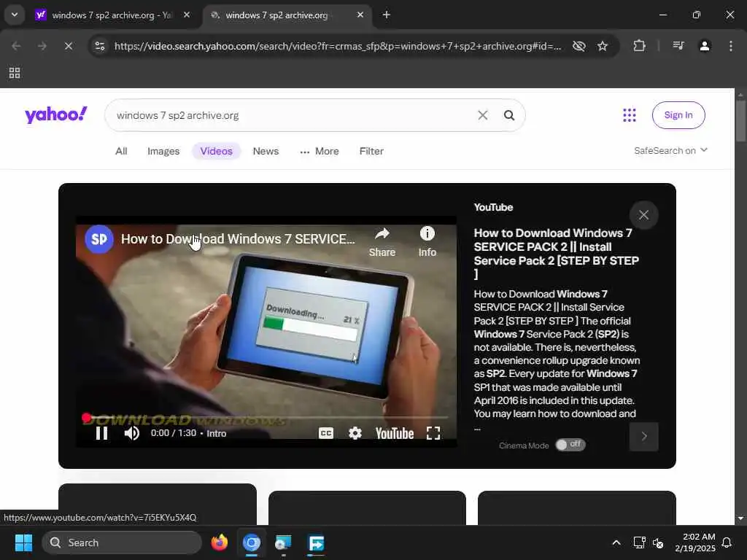
Task: Open Chromium icon in taskbar
Action: pos(252,542)
